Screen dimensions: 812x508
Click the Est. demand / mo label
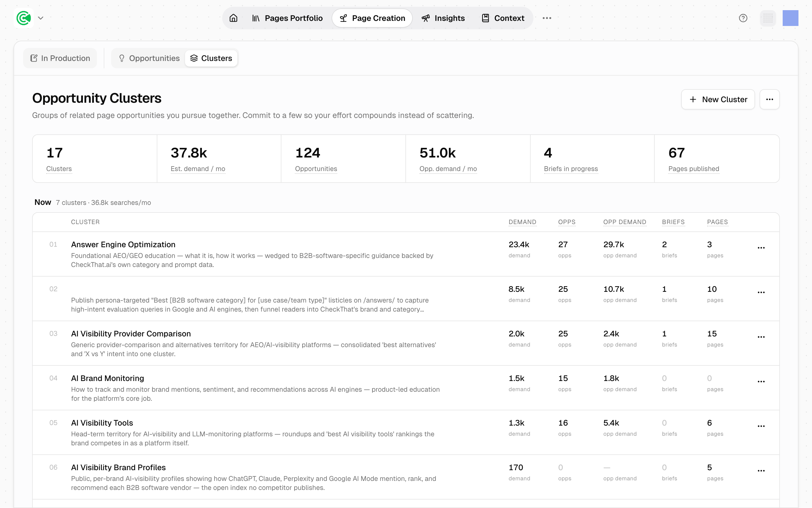pyautogui.click(x=198, y=169)
